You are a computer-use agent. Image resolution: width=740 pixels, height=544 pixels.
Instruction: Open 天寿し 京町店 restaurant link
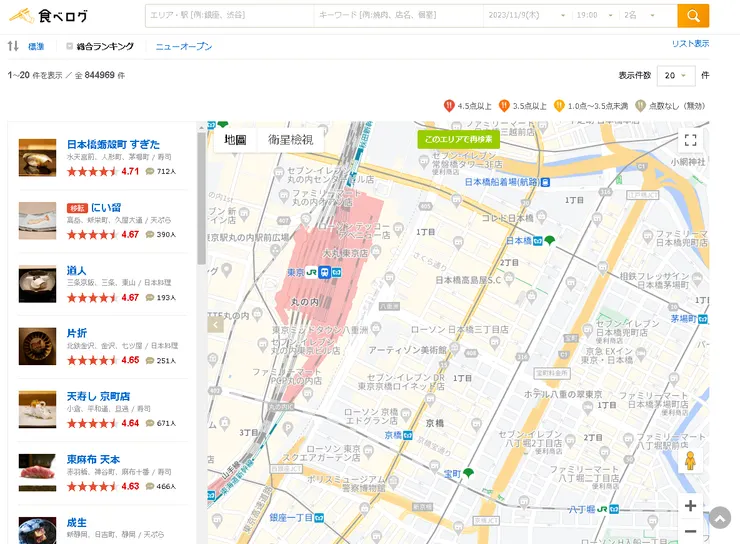98,396
